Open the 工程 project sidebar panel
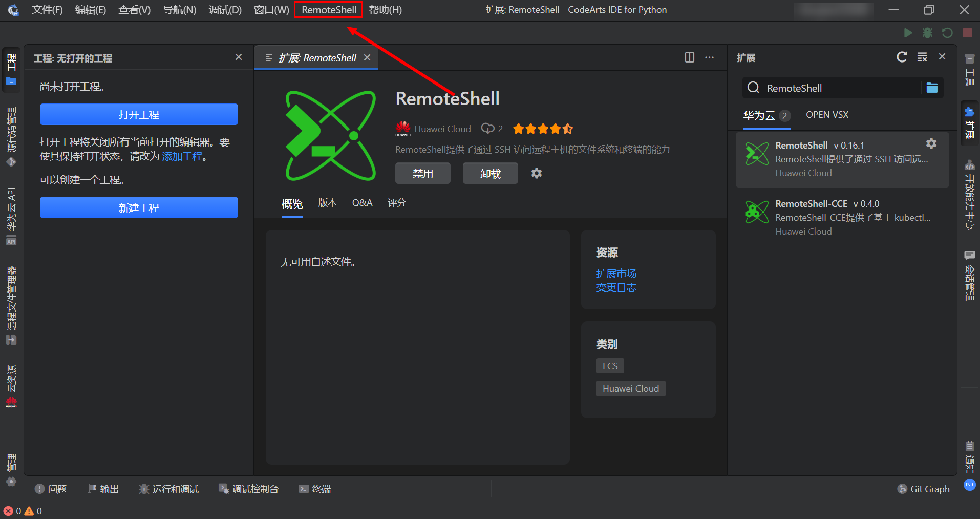This screenshot has height=519, width=980. [x=11, y=70]
